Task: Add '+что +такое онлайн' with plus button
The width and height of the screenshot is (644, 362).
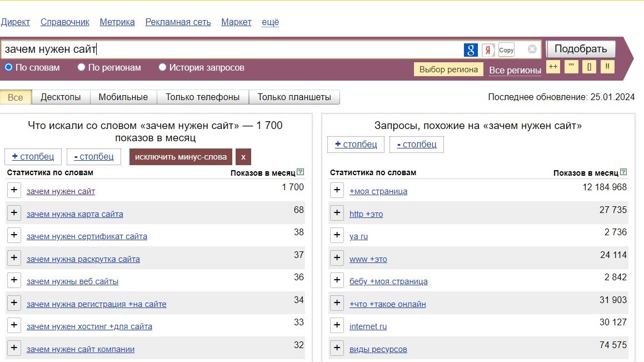Action: 337,303
